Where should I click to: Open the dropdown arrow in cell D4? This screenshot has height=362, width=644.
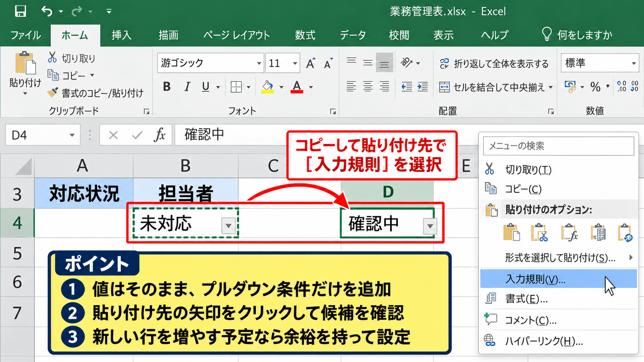pos(430,227)
